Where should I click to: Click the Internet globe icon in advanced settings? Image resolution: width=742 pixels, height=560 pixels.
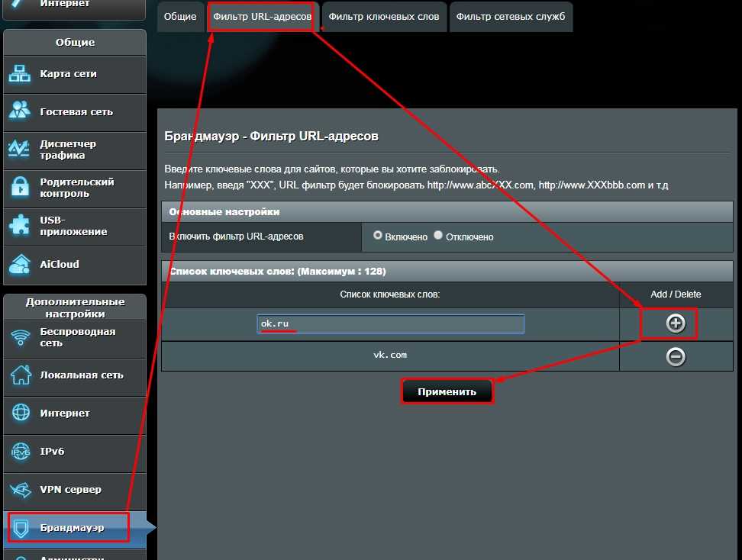click(21, 413)
